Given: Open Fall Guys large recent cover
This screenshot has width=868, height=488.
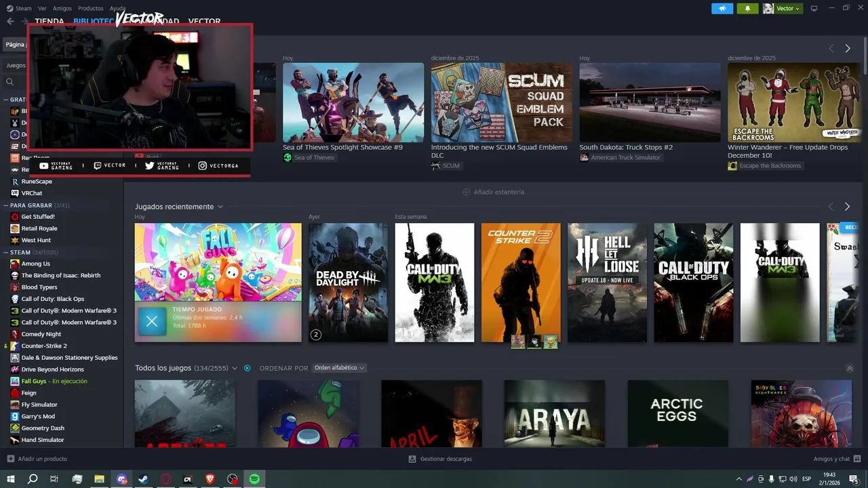Looking at the screenshot, I should tap(218, 262).
